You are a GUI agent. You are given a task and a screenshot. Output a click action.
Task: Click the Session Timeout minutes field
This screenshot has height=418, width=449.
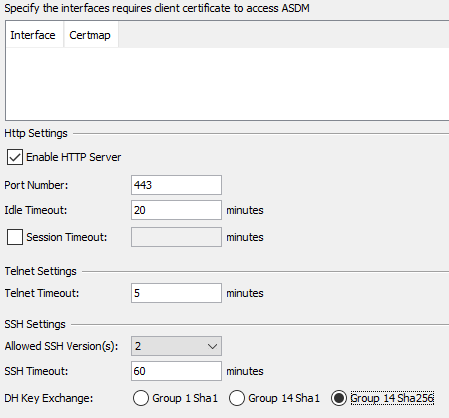tap(176, 237)
